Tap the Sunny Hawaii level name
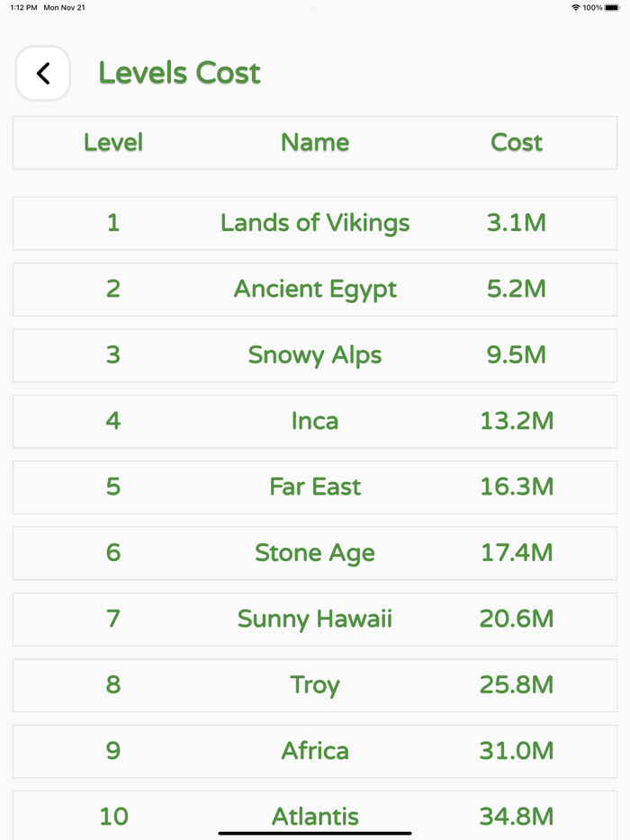 315,620
